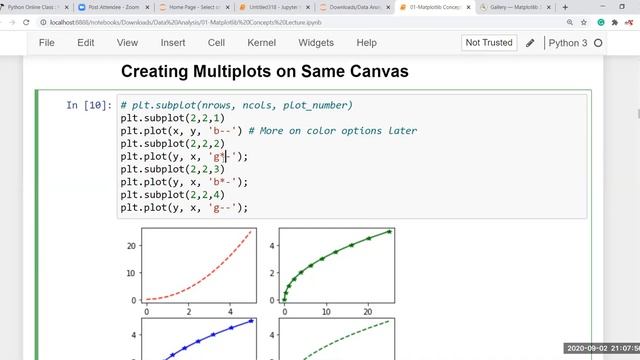Open the Help menu
This screenshot has height=360, width=640.
(x=367, y=42)
